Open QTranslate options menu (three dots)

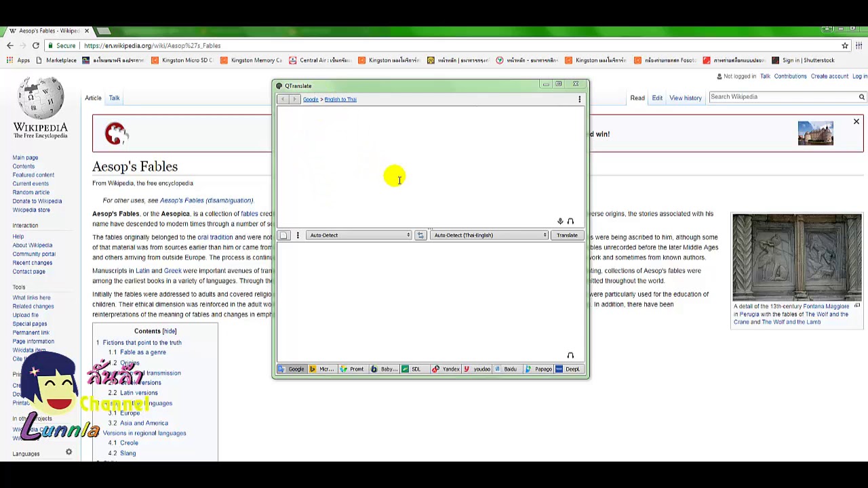[579, 100]
